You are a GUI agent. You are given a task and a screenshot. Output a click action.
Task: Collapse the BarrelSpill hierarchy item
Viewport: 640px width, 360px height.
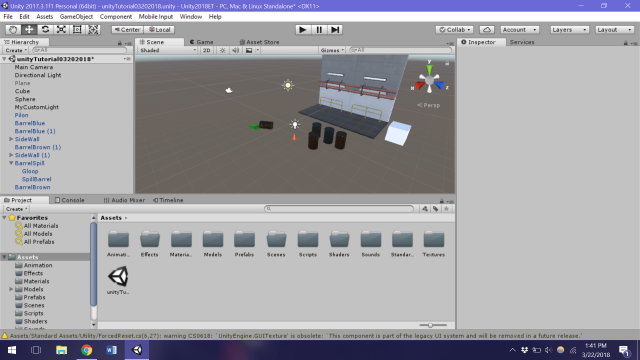(11, 163)
